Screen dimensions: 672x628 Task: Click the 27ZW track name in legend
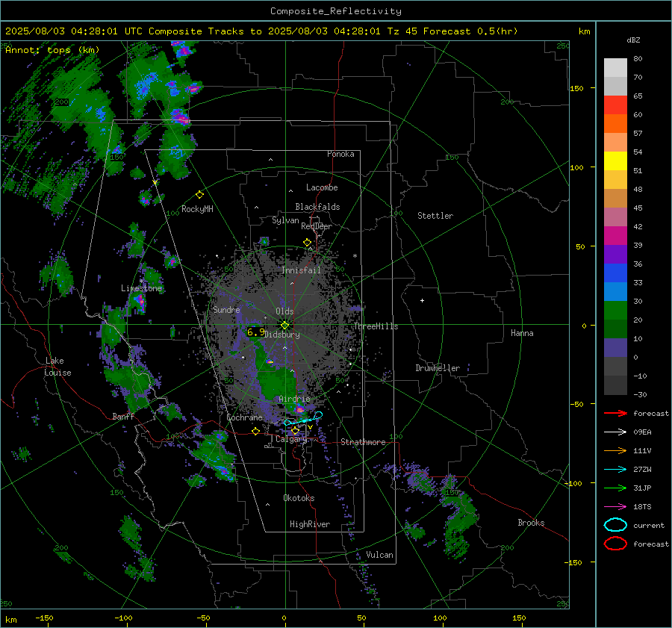coord(642,470)
